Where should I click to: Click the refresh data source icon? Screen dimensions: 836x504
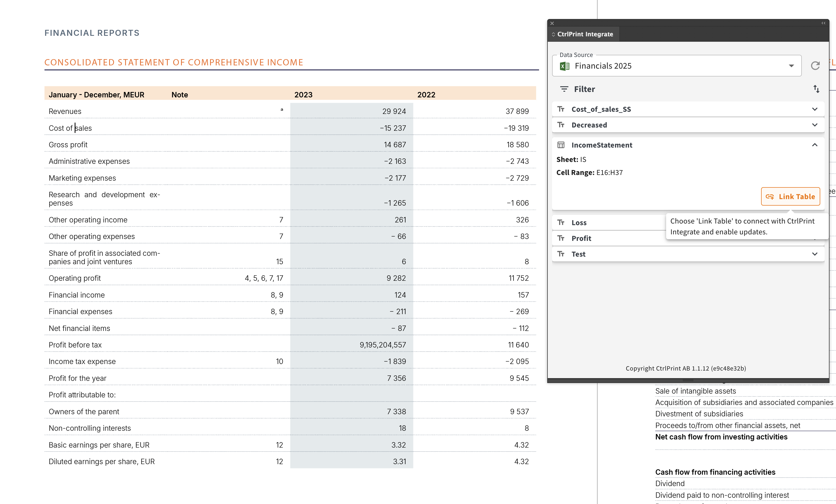(815, 66)
